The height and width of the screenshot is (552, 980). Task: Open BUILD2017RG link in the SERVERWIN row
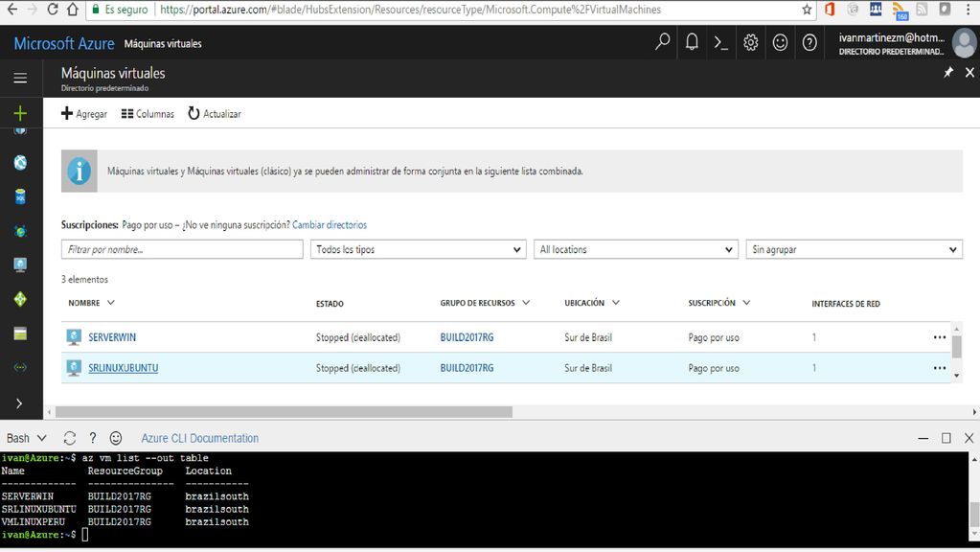coord(467,337)
